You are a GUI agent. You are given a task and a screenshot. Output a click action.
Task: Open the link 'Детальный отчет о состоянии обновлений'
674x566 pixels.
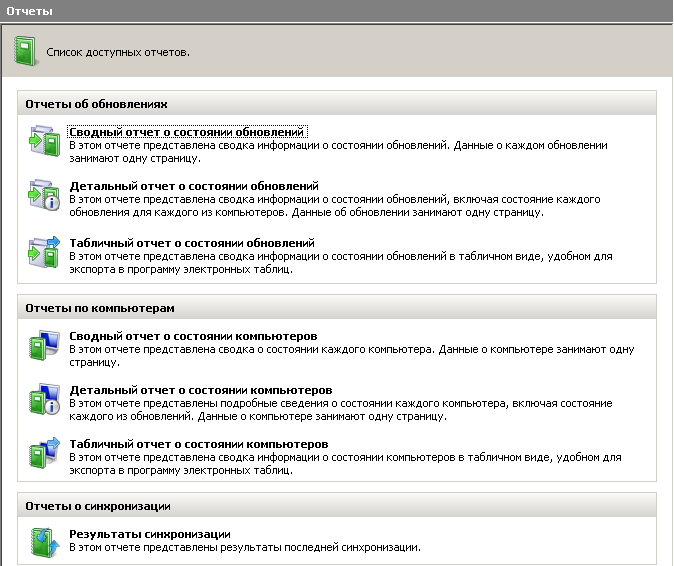(x=194, y=186)
